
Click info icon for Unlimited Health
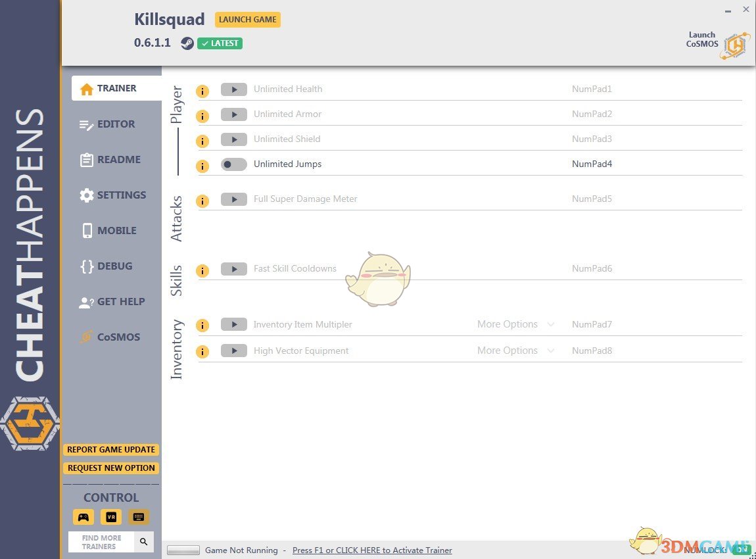[x=202, y=91]
